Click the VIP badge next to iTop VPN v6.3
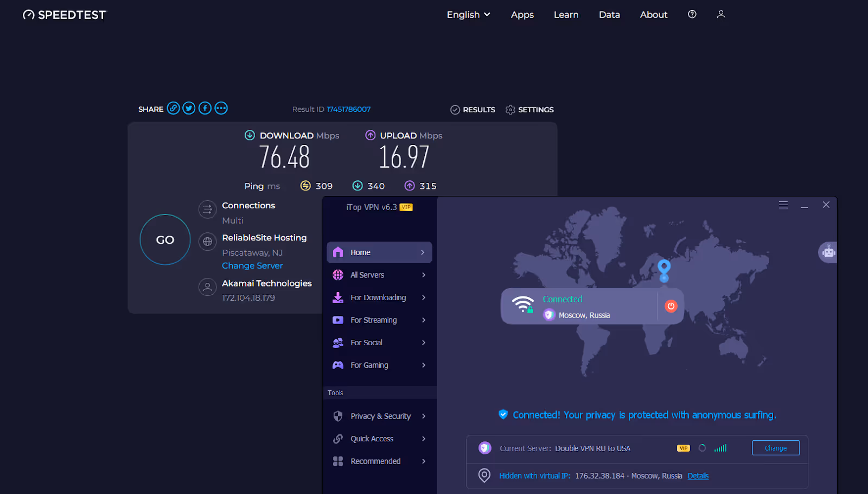This screenshot has width=868, height=494. [x=406, y=207]
